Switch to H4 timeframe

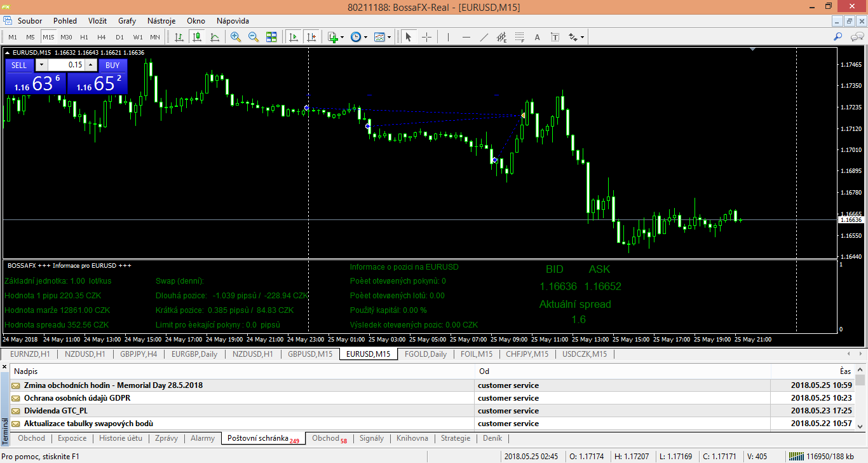coord(102,37)
